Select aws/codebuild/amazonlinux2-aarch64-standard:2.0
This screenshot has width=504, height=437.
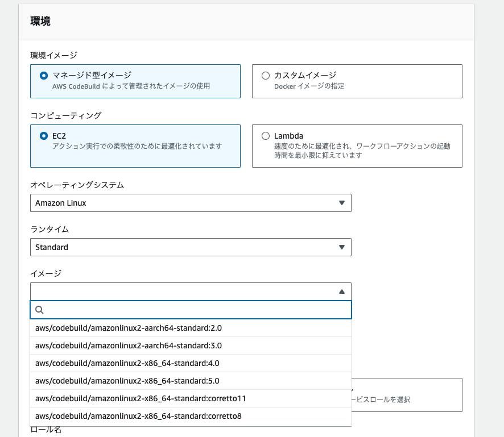[x=127, y=328]
